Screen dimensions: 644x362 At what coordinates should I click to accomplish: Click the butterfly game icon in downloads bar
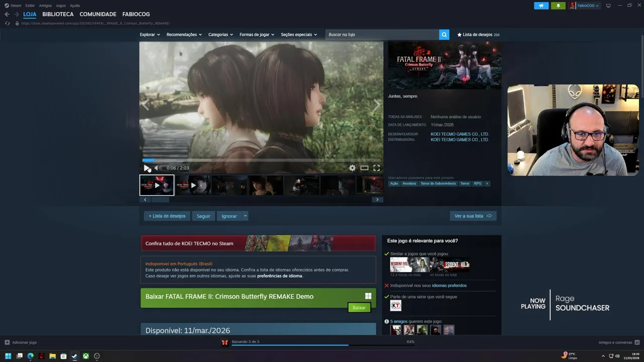[225, 342]
